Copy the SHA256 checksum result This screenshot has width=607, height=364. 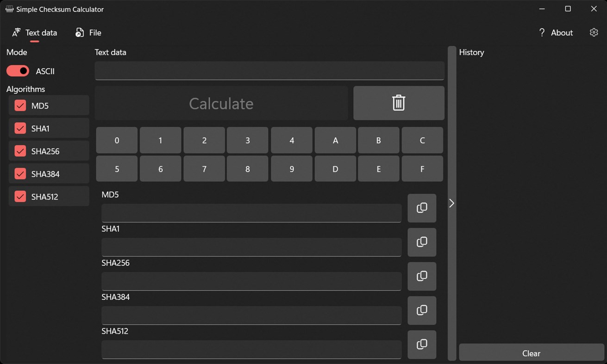[422, 276]
